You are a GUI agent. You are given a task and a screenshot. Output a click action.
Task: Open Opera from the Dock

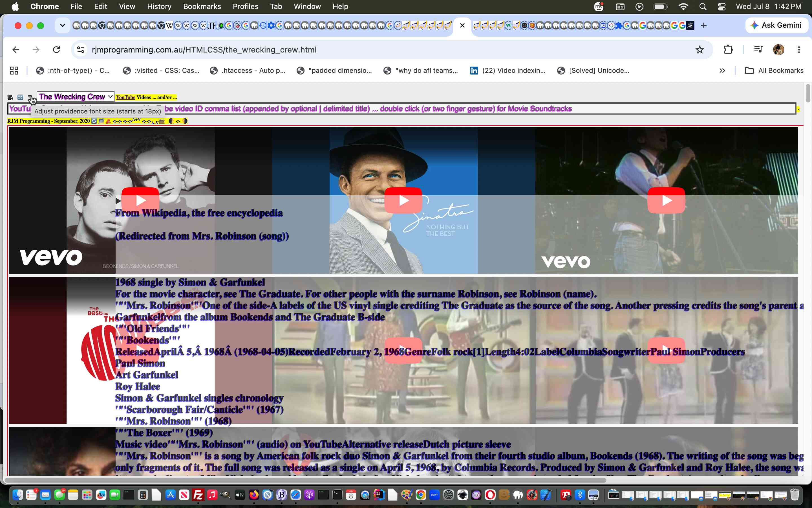490,495
